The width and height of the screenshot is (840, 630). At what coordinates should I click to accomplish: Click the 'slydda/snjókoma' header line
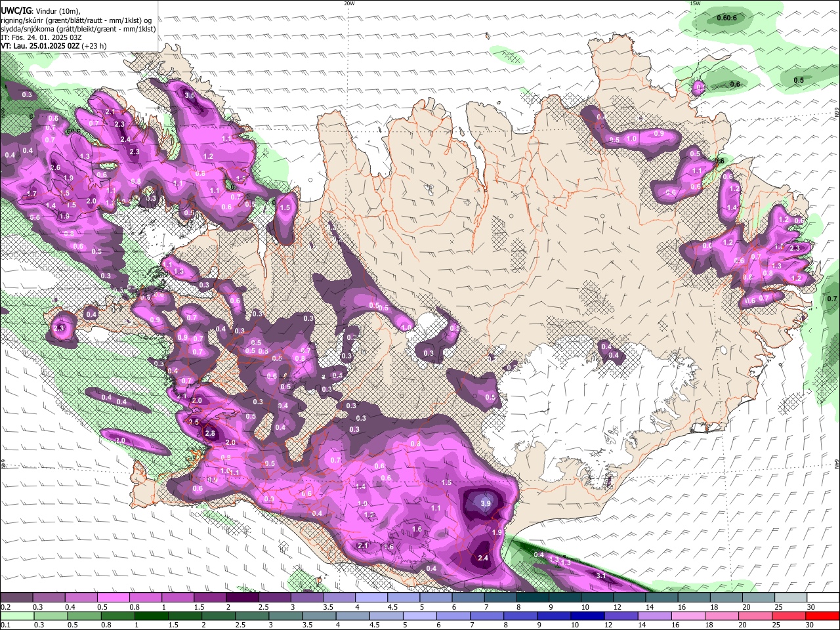point(78,29)
